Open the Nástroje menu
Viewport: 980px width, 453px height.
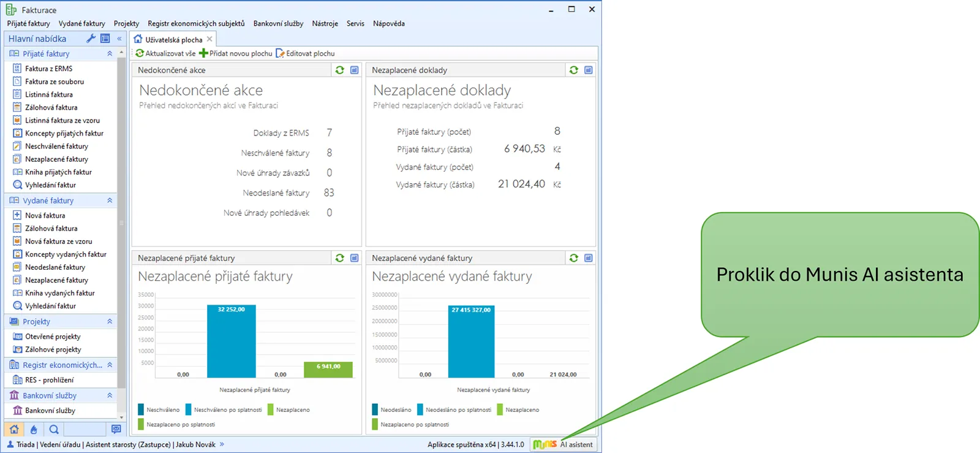point(325,23)
